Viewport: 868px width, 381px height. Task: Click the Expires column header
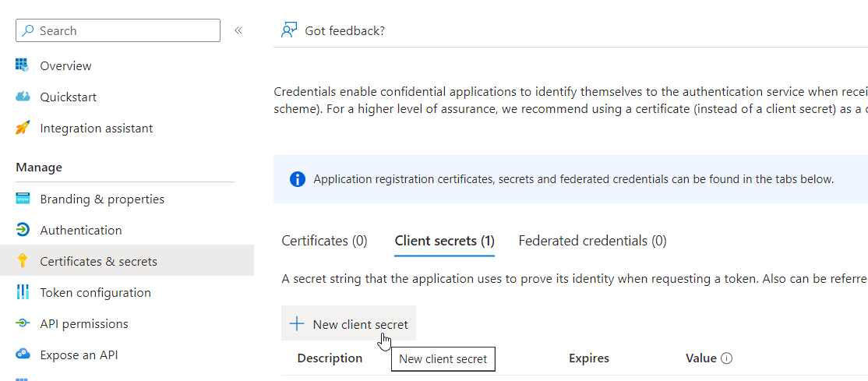(x=589, y=358)
